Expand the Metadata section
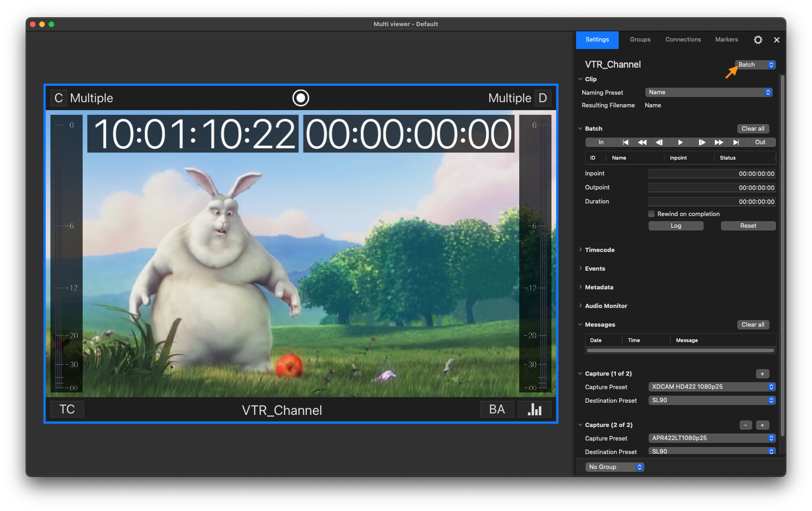The height and width of the screenshot is (511, 812). click(580, 287)
